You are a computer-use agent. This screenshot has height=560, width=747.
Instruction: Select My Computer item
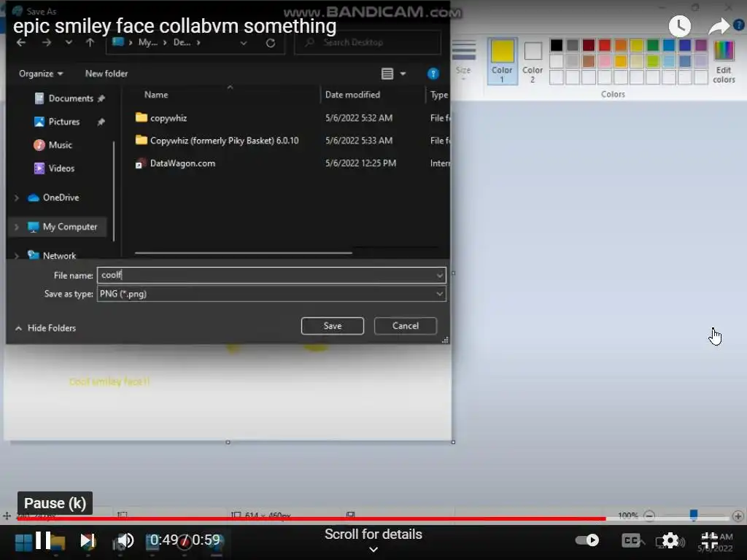[63, 227]
